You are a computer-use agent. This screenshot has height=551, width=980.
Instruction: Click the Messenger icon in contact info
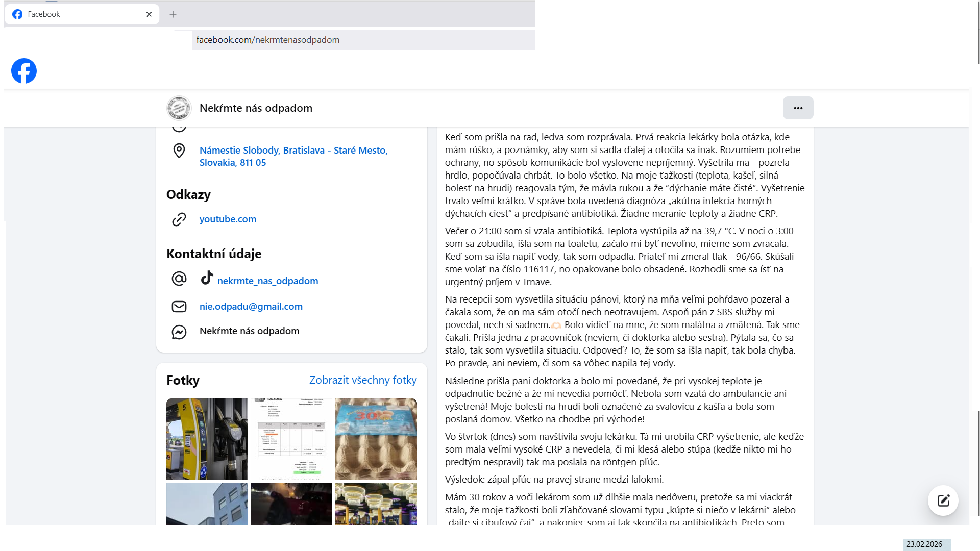179,332
